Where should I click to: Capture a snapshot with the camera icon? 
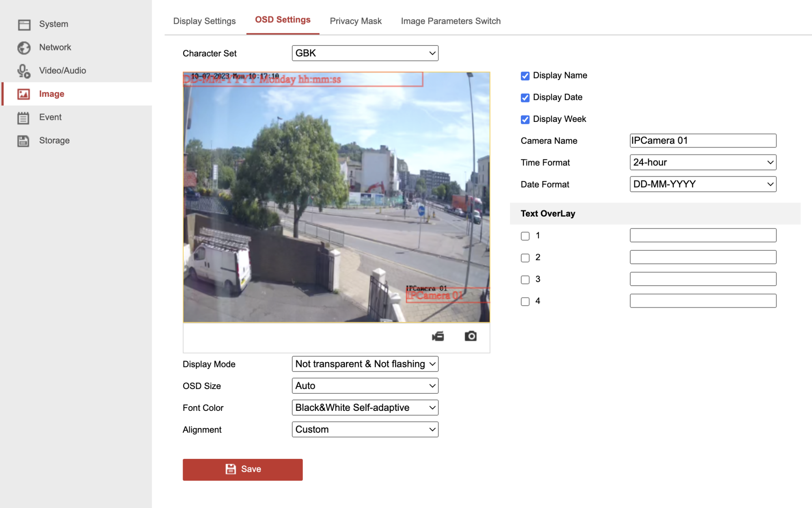pos(470,336)
